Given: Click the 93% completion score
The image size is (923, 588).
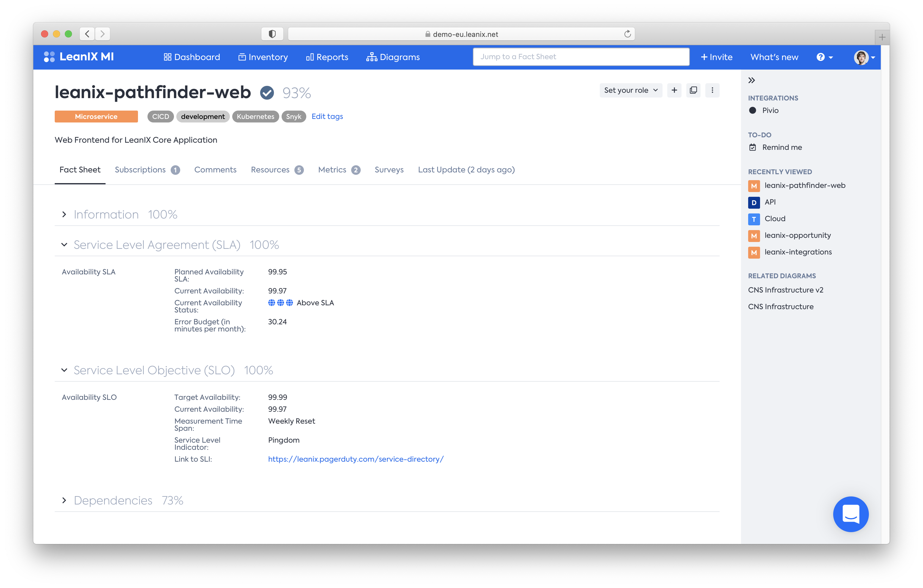Looking at the screenshot, I should pos(297,93).
